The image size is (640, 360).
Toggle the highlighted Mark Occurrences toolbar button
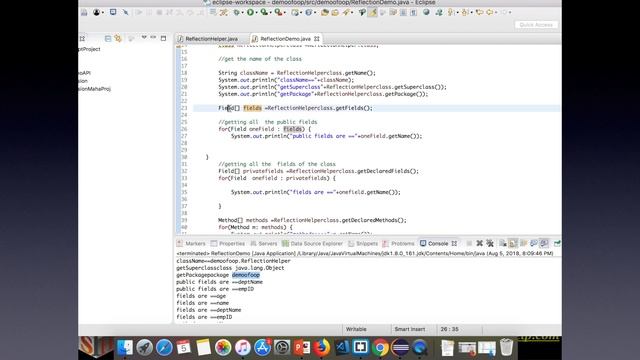[x=372, y=12]
